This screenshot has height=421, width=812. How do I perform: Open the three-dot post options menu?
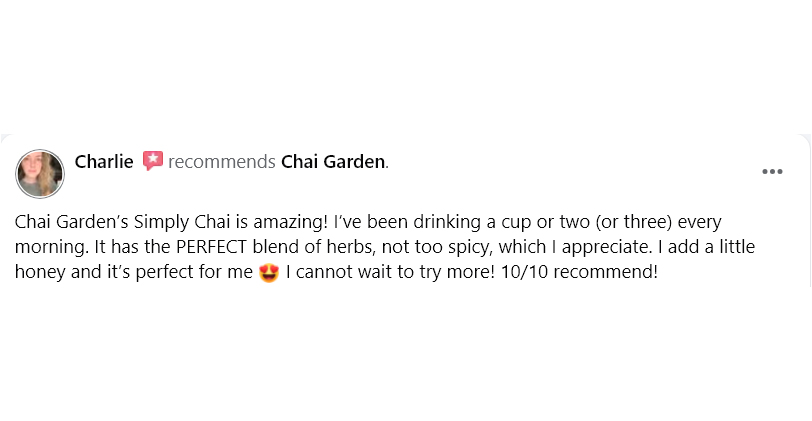[x=772, y=172]
